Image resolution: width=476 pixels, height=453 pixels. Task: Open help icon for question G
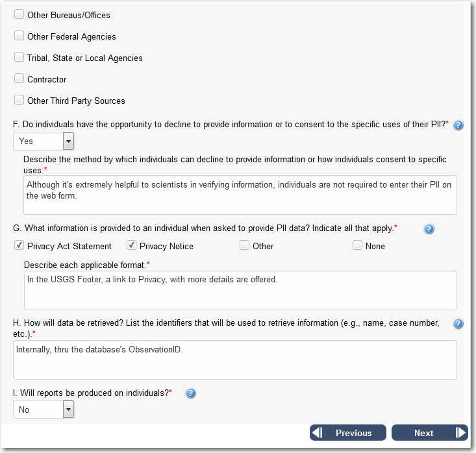(x=429, y=229)
